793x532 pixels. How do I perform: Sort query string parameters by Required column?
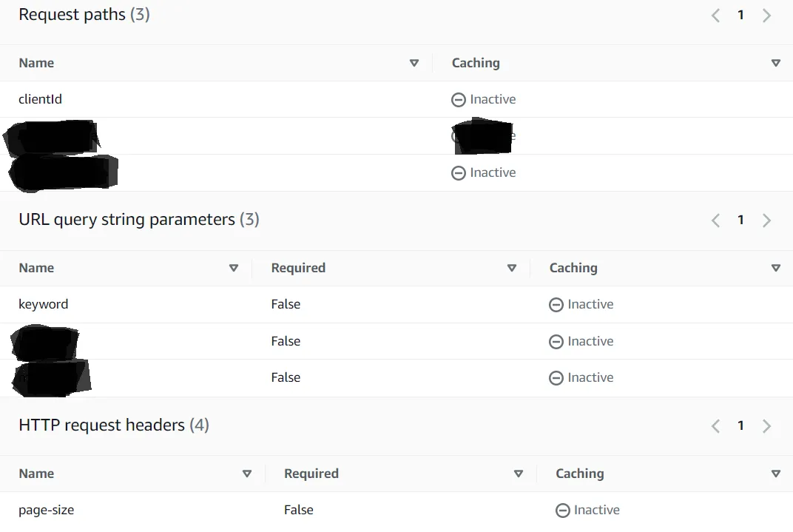click(x=511, y=269)
